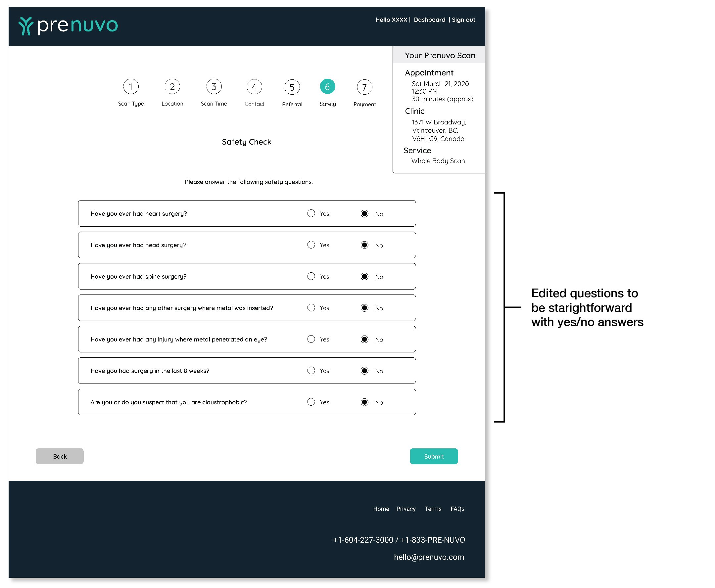Select No for metal inserted surgery question
Screen dimensions: 715x588
[364, 307]
